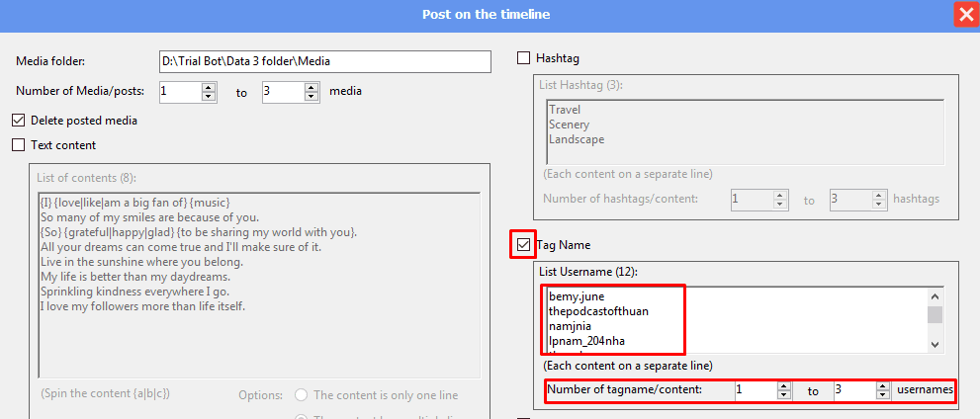Click inside the List of contents text area
980x419 pixels.
coord(257,336)
